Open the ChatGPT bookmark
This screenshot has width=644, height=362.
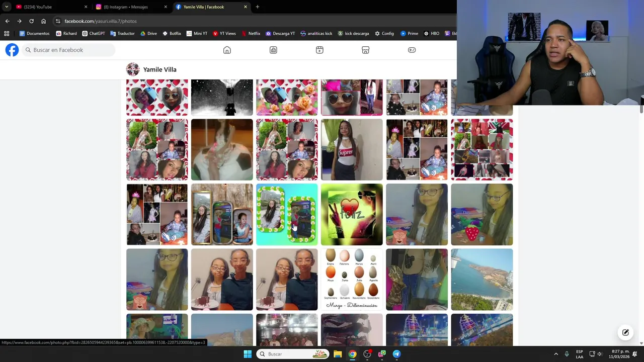coord(94,34)
